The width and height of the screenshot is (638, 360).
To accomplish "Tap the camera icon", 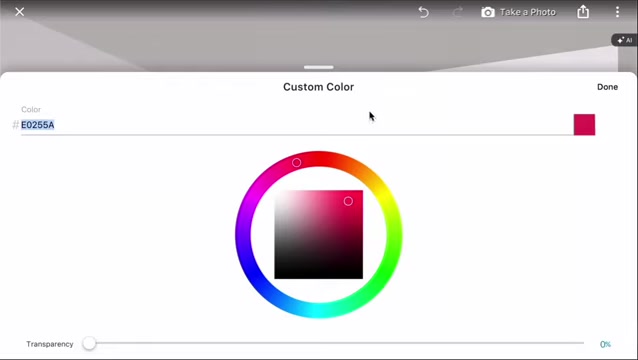I will click(488, 12).
